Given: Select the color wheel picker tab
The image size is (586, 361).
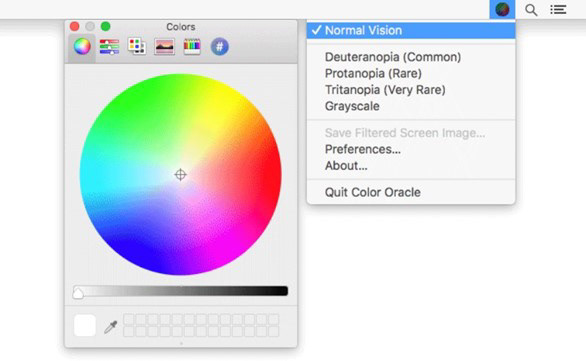Looking at the screenshot, I should pos(82,46).
